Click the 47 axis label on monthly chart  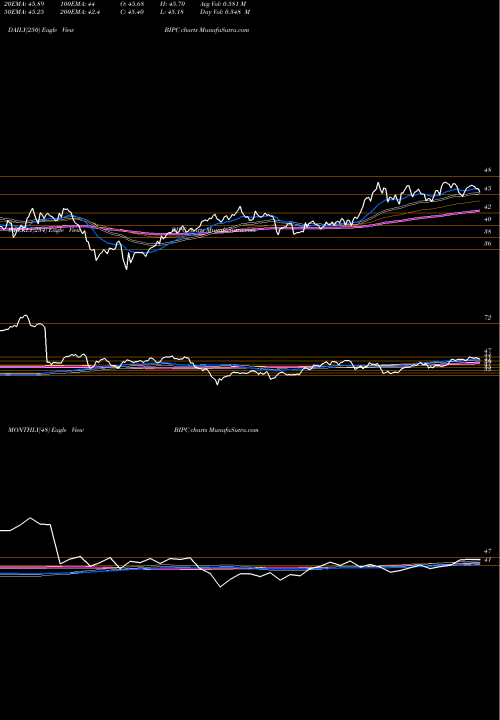tap(487, 551)
